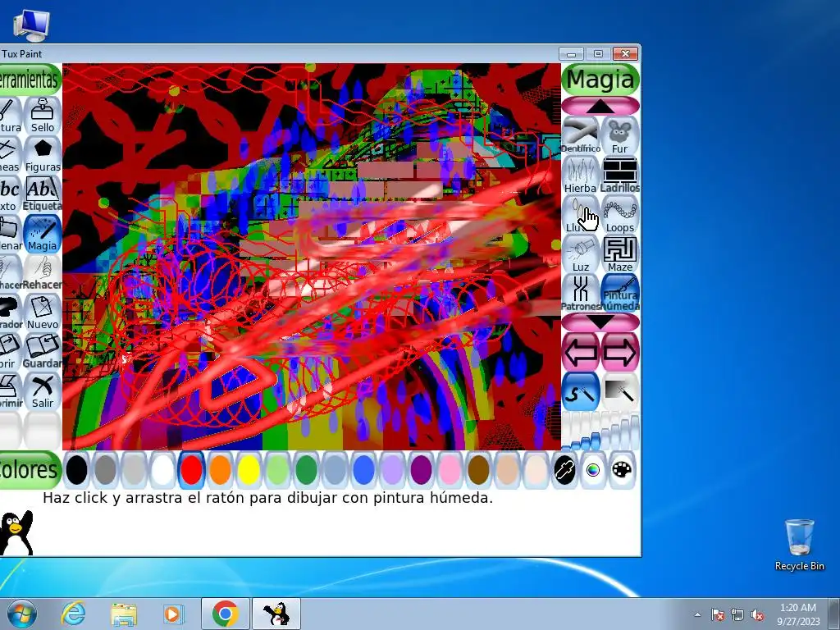Pick the blue color swatch

363,470
